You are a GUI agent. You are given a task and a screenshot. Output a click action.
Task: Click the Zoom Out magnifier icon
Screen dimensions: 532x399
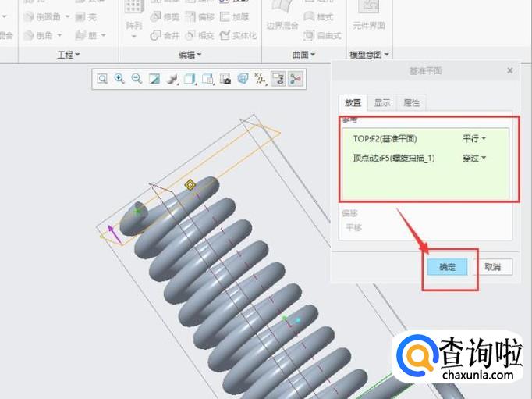coord(137,78)
